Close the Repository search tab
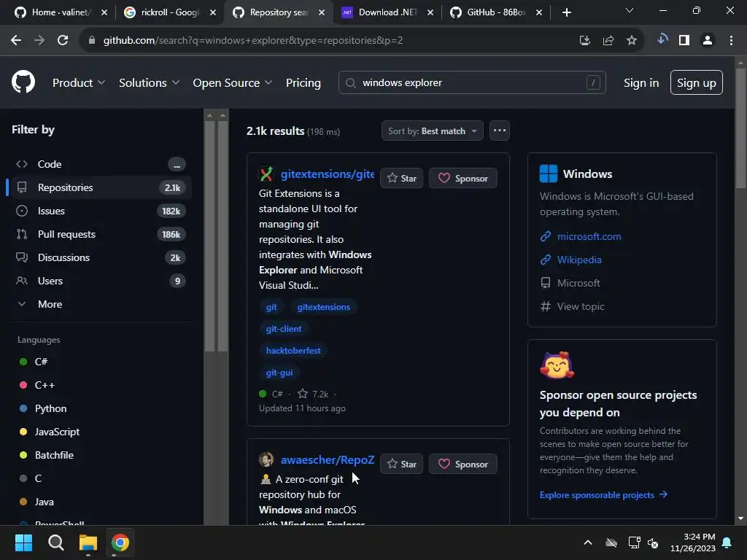747x560 pixels. click(322, 12)
